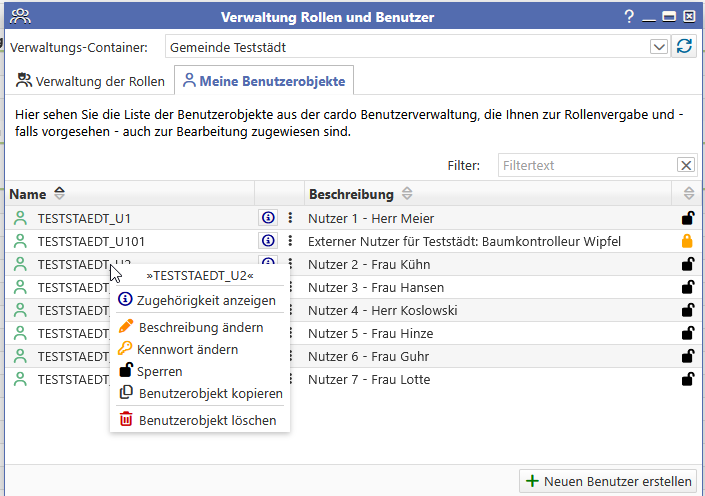Sort the list by the Name column

pos(59,194)
